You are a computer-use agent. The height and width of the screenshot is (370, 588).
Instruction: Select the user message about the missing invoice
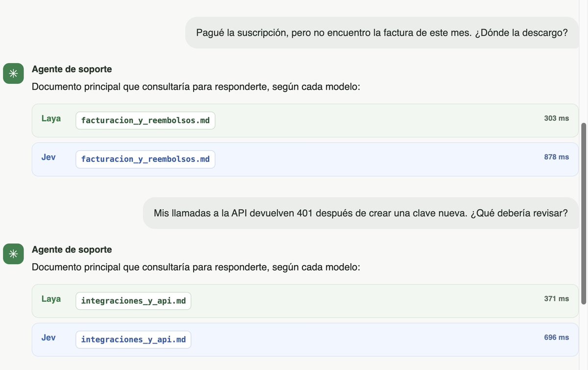coord(382,33)
